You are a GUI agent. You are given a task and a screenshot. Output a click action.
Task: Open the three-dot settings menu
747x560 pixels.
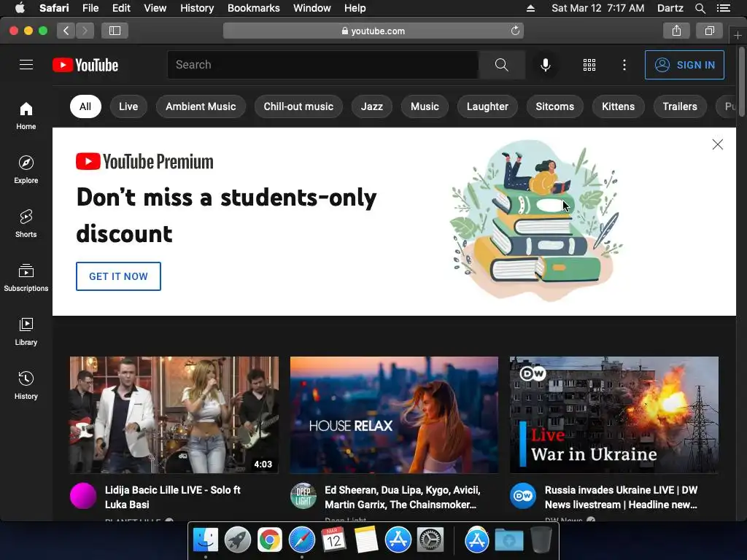(x=624, y=65)
